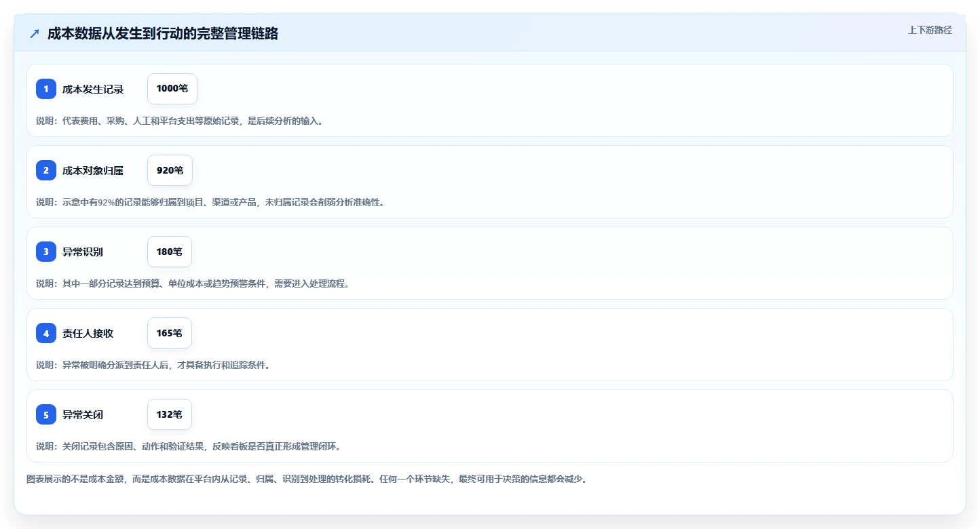The height and width of the screenshot is (529, 980).
Task: Click the 上下游路径 label in the header
Action: (x=930, y=30)
